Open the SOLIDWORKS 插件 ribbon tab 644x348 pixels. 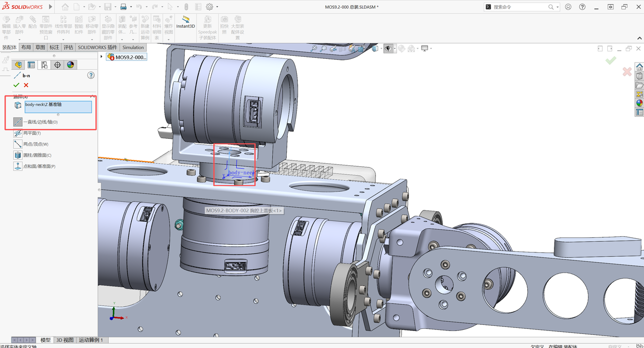click(98, 47)
